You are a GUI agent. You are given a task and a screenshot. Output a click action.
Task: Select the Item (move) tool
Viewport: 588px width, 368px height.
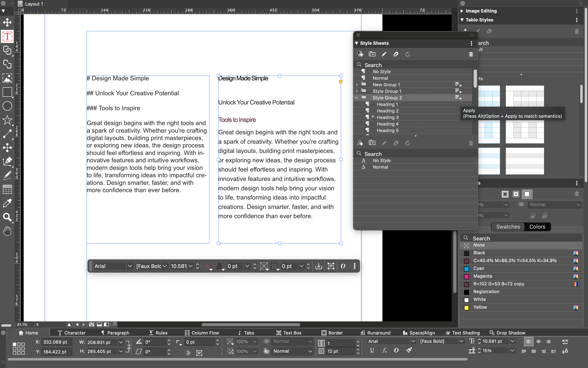coord(7,22)
